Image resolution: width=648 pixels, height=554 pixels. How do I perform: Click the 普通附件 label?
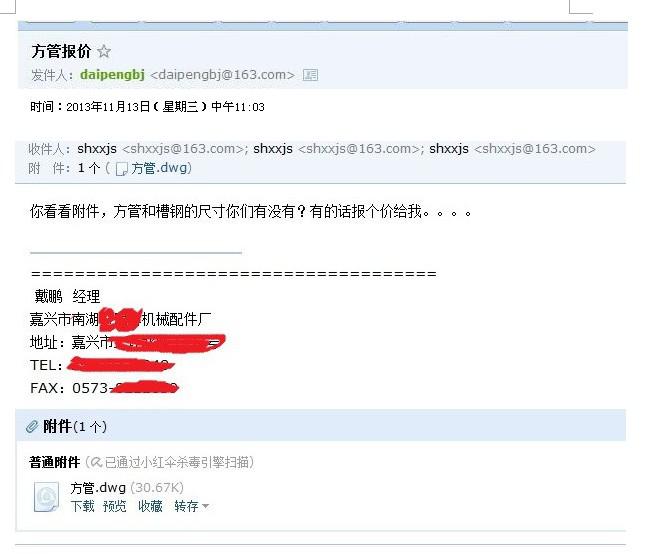pyautogui.click(x=55, y=462)
